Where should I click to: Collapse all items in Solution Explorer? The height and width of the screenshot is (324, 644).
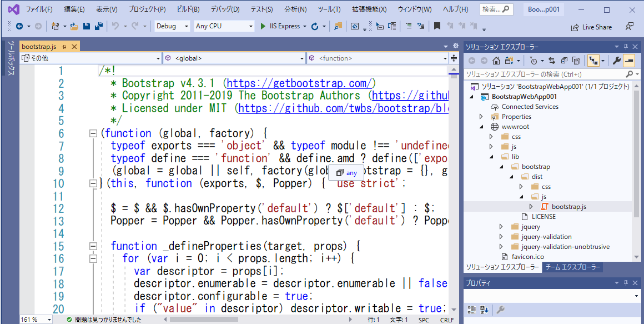(565, 61)
